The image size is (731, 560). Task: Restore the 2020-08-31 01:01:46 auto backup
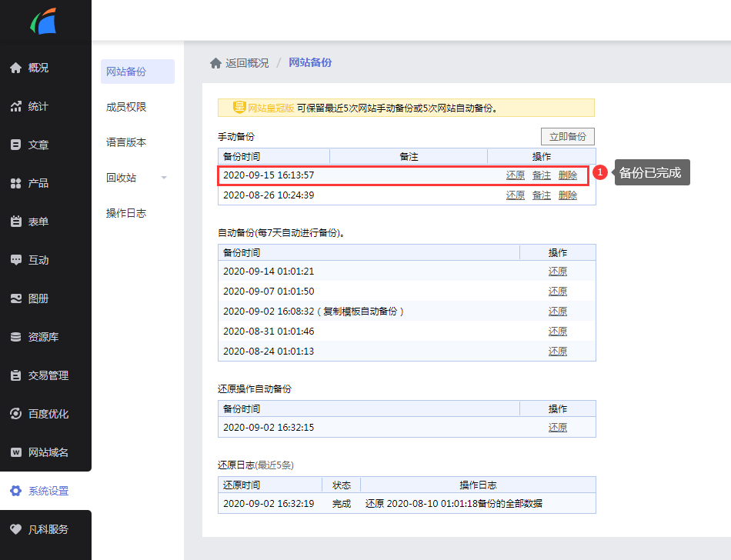558,332
